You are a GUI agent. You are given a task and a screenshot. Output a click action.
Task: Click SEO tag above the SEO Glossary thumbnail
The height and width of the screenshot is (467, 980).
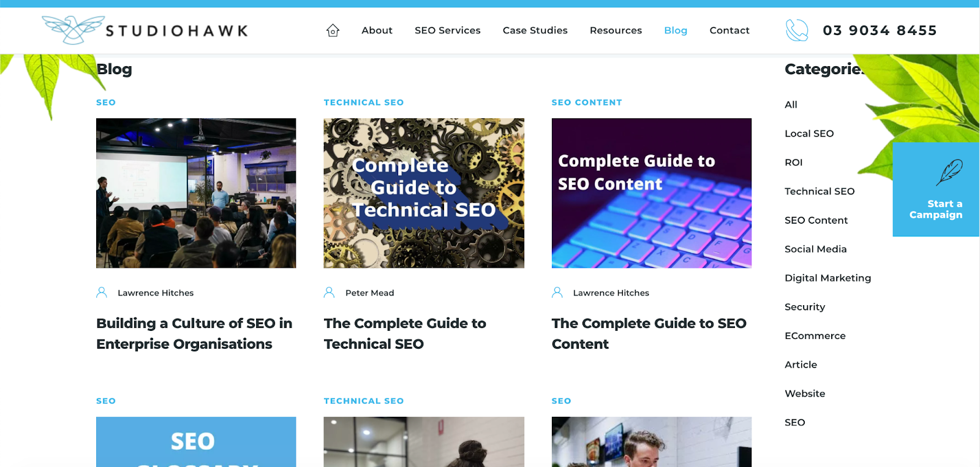[106, 401]
